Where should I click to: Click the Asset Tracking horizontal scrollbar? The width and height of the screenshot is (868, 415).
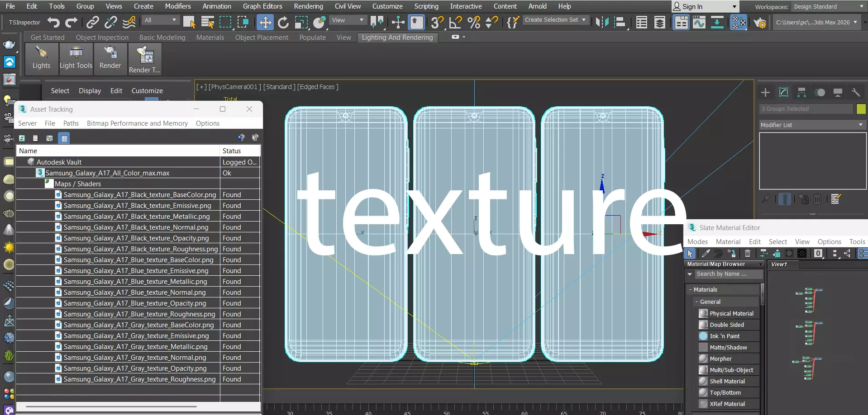111,406
